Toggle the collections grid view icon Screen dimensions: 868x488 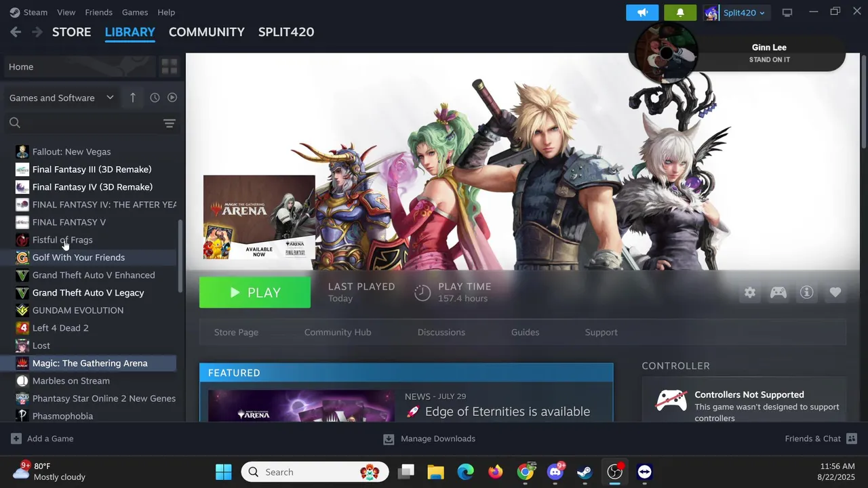169,66
